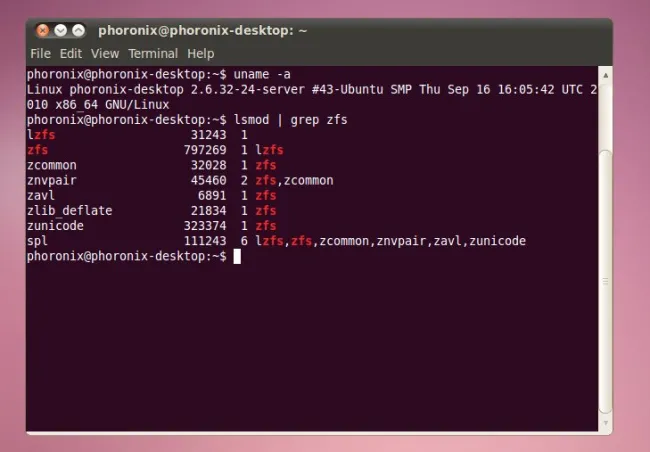Open the File menu
650x452 pixels.
tap(40, 53)
